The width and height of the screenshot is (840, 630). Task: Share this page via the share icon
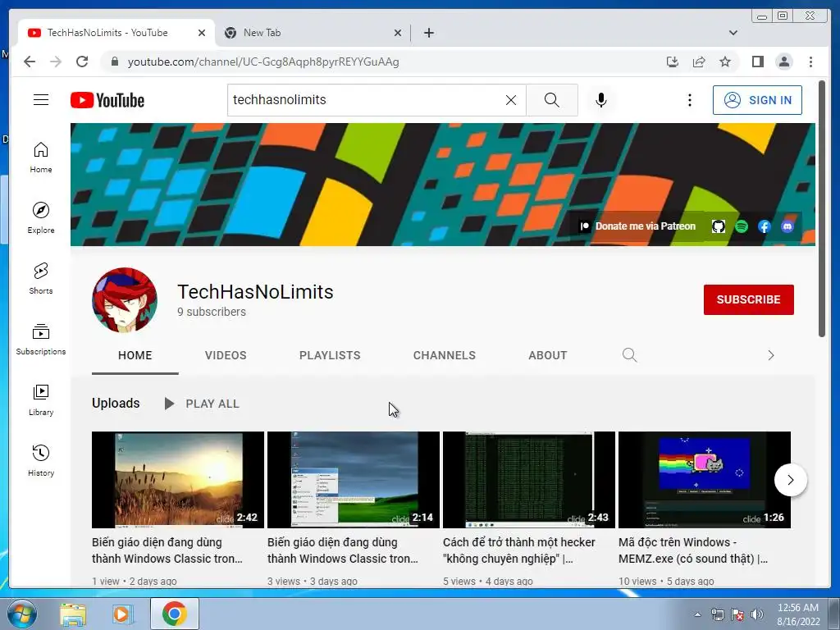(699, 62)
